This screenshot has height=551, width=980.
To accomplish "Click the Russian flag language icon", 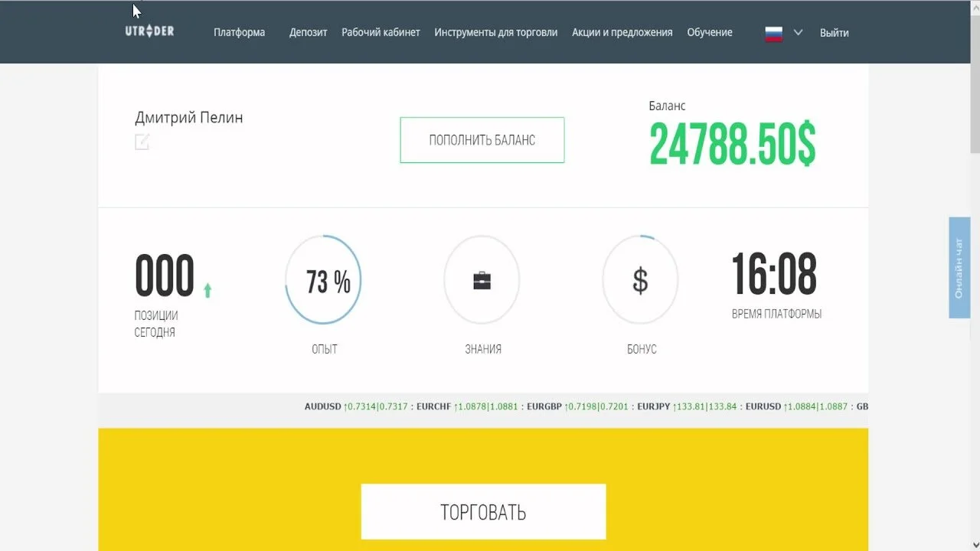I will coord(774,33).
